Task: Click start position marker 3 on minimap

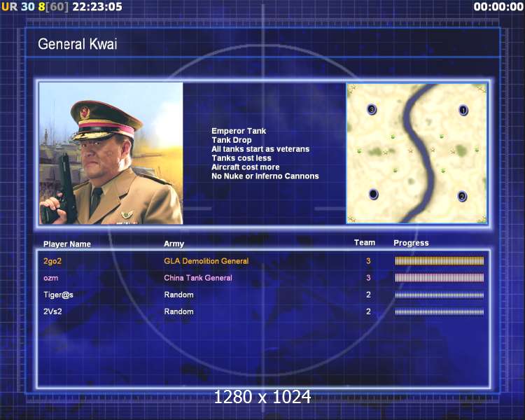Action: 372,109
